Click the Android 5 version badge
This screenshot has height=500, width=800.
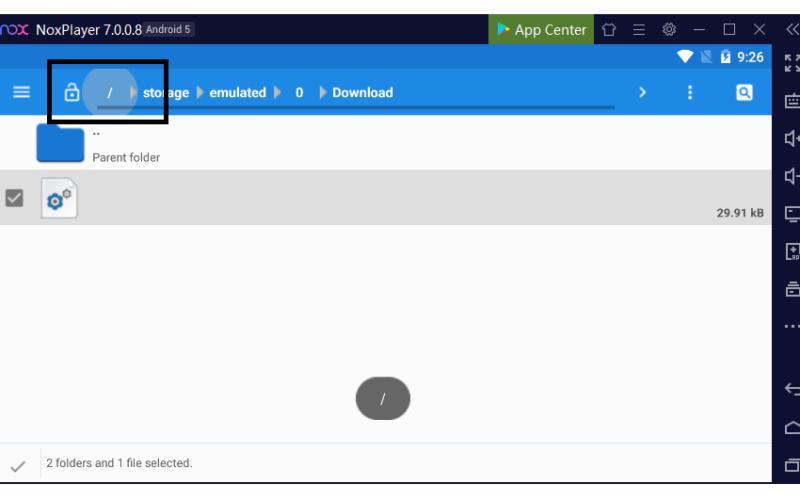pyautogui.click(x=168, y=30)
